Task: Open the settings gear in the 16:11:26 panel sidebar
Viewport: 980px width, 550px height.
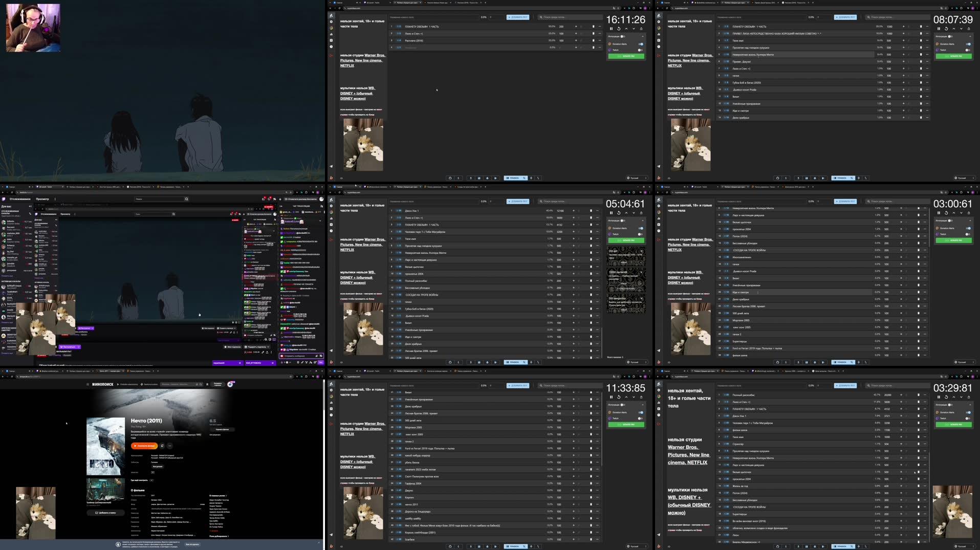Action: tap(331, 22)
